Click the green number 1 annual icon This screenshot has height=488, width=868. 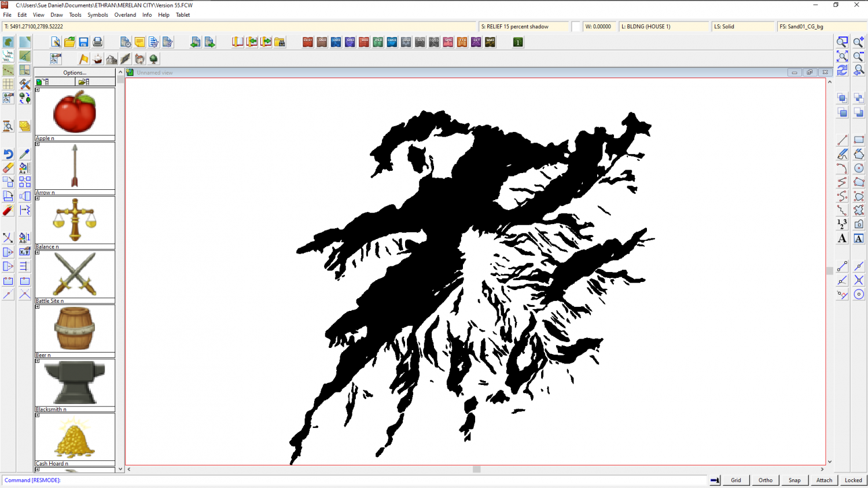coord(518,42)
